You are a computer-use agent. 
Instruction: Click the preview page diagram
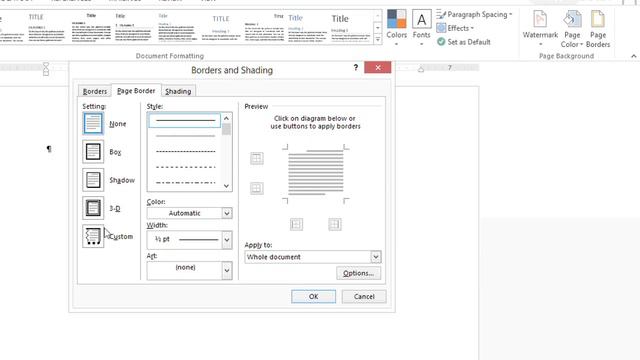316,173
